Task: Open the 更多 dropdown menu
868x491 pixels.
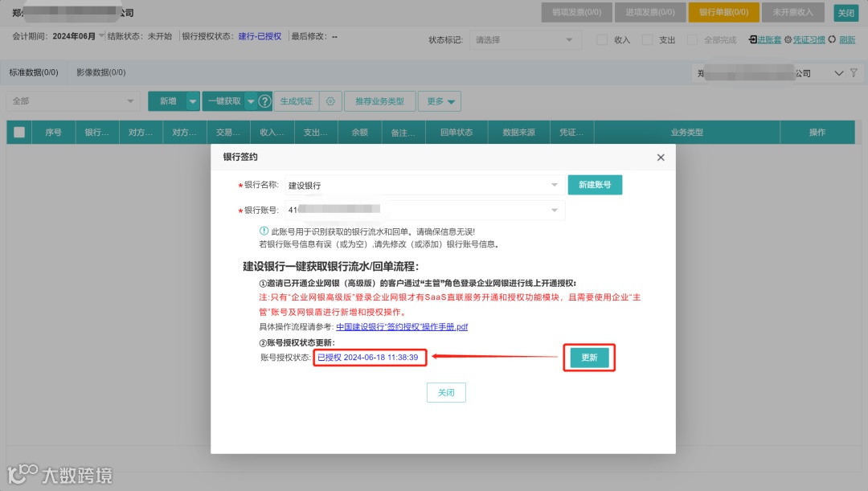Action: click(440, 101)
